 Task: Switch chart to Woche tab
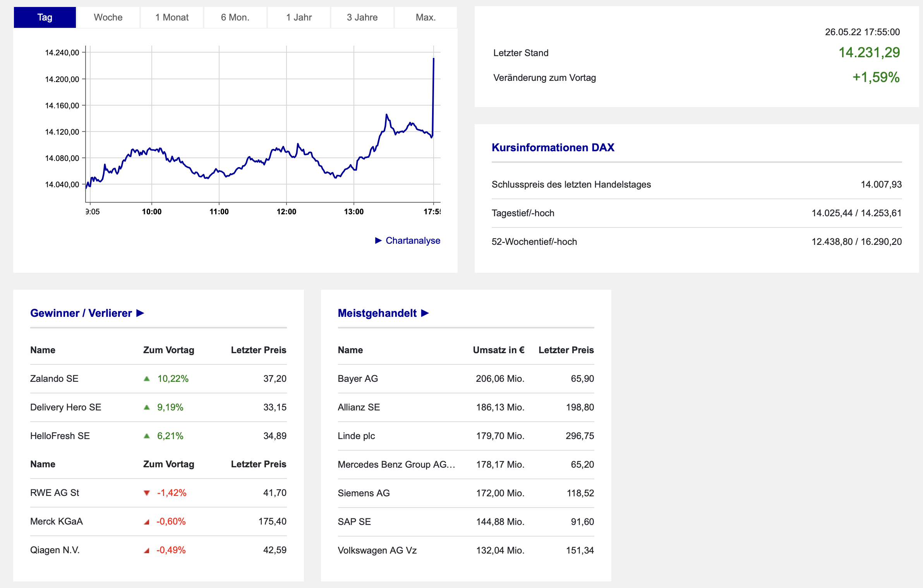pyautogui.click(x=108, y=17)
